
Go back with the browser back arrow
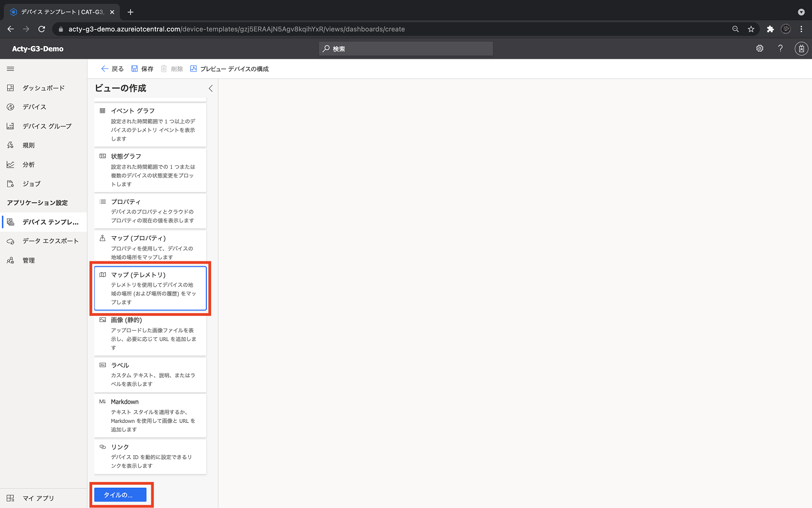[10, 29]
